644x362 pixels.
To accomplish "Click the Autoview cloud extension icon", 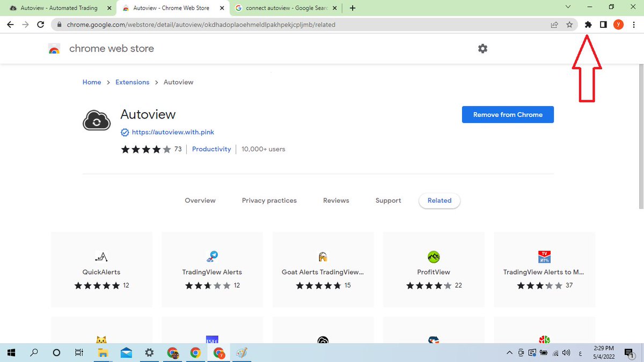I will [97, 121].
